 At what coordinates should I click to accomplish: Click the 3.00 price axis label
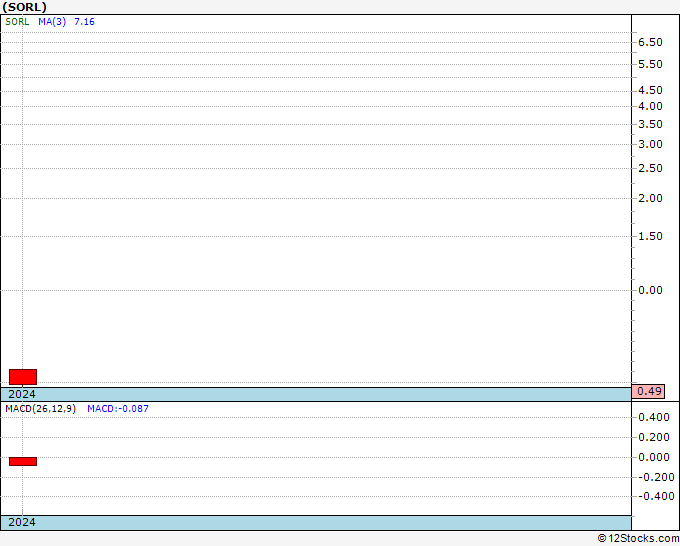coord(650,144)
